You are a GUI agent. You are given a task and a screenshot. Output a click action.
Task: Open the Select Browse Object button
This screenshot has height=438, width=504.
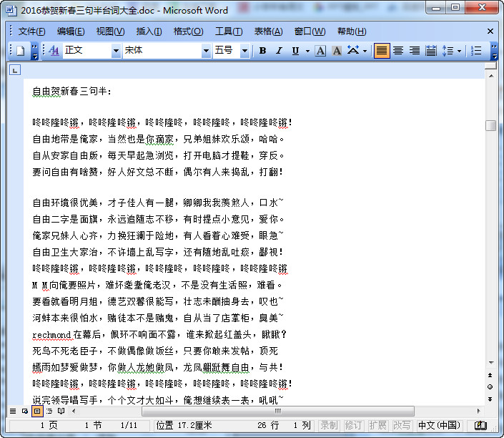click(490, 387)
